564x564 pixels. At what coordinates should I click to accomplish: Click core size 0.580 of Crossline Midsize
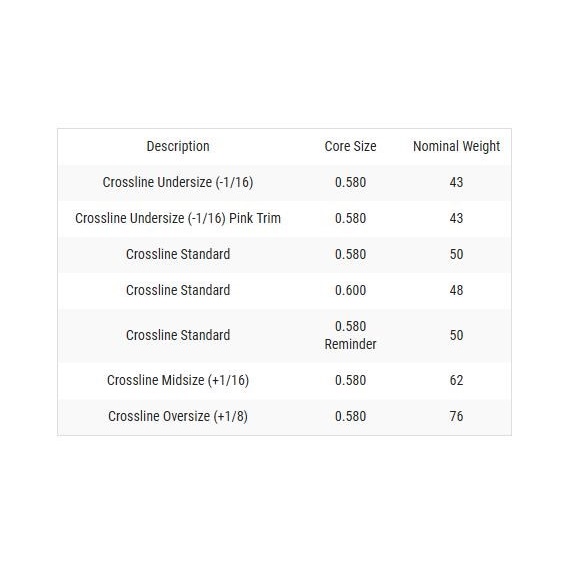pos(350,380)
